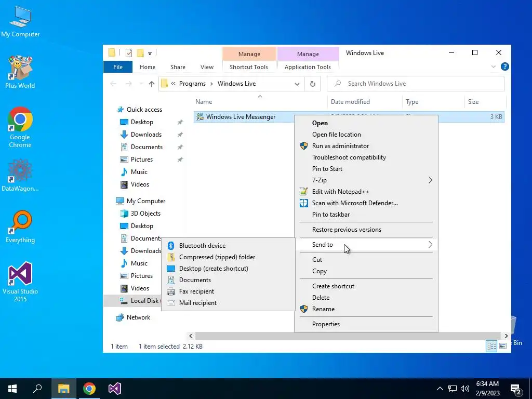Choose Open in context menu
Image resolution: width=532 pixels, height=399 pixels.
coord(366,123)
